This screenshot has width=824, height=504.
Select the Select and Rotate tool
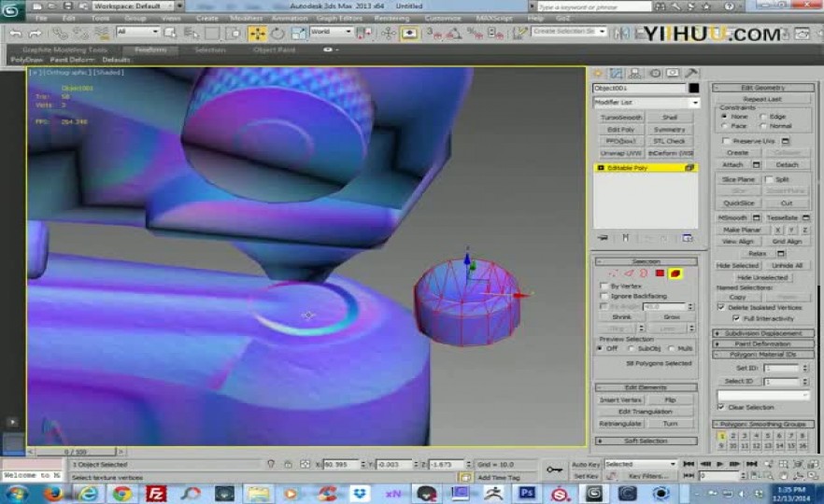[x=277, y=34]
